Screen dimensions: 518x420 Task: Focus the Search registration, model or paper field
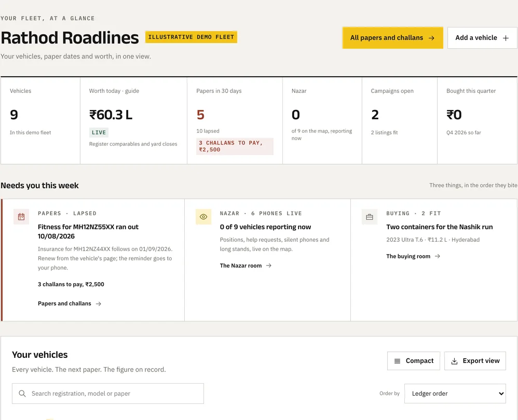(x=107, y=394)
